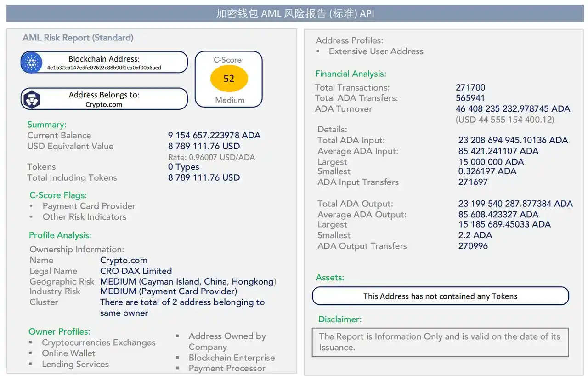The width and height of the screenshot is (588, 376).
Task: Click the Total Transactions value 271700
Action: (x=470, y=87)
